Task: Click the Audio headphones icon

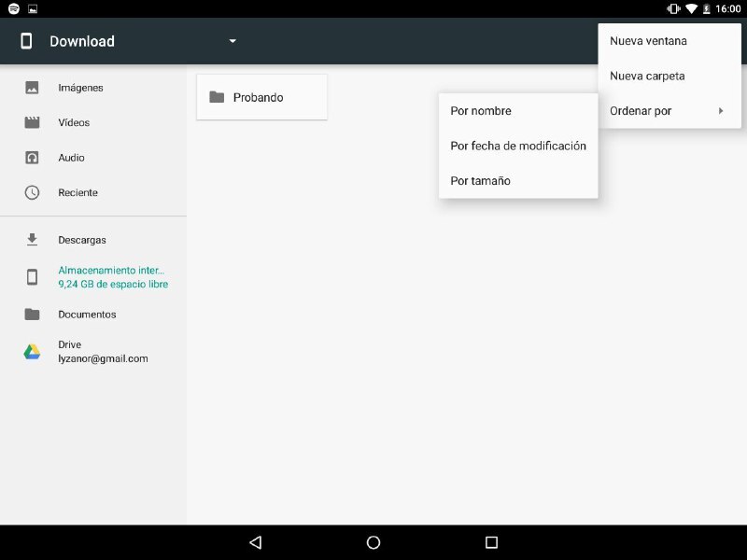Action: tap(32, 158)
